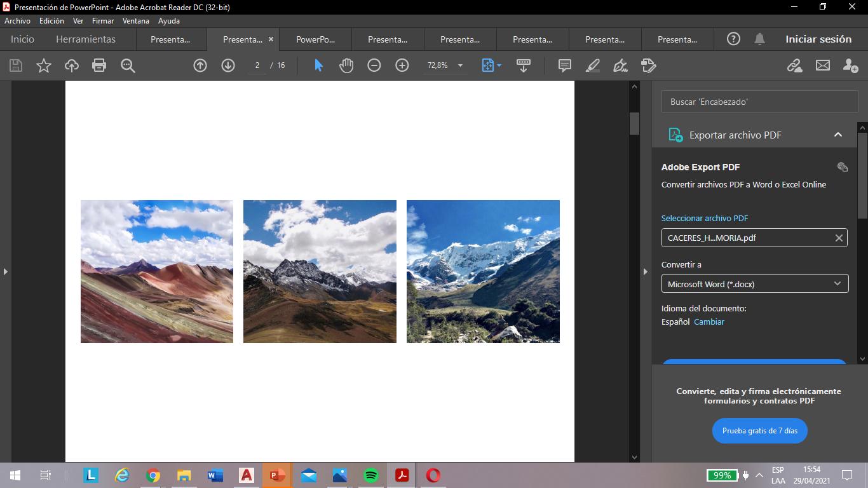The image size is (868, 488).
Task: Open PowerPoint from the taskbar
Action: (277, 475)
